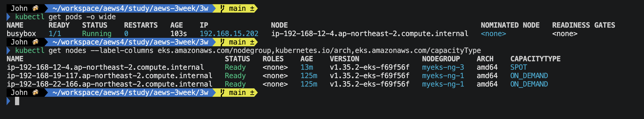Select node name 'ip-192-168-22-166.ap-northeast-2.compute.internal'
This screenshot has height=119, width=644.
click(x=109, y=84)
